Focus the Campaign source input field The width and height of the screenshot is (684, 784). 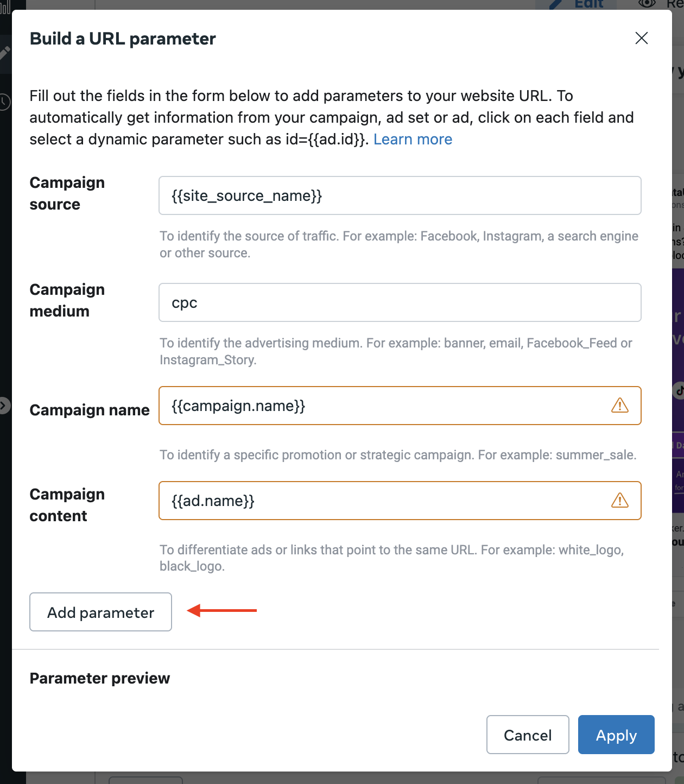(400, 195)
